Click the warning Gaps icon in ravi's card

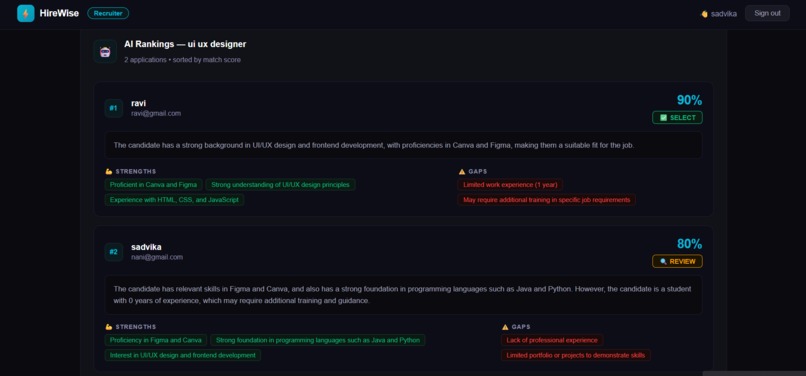coord(462,171)
